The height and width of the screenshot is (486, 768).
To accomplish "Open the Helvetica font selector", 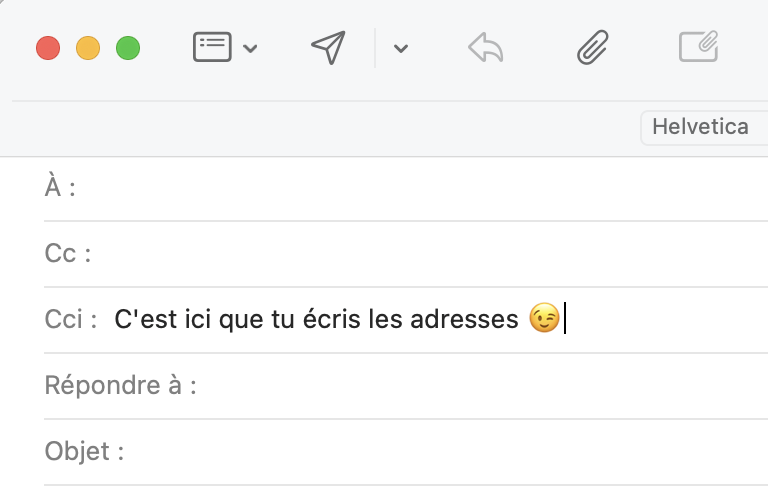I will click(x=702, y=127).
